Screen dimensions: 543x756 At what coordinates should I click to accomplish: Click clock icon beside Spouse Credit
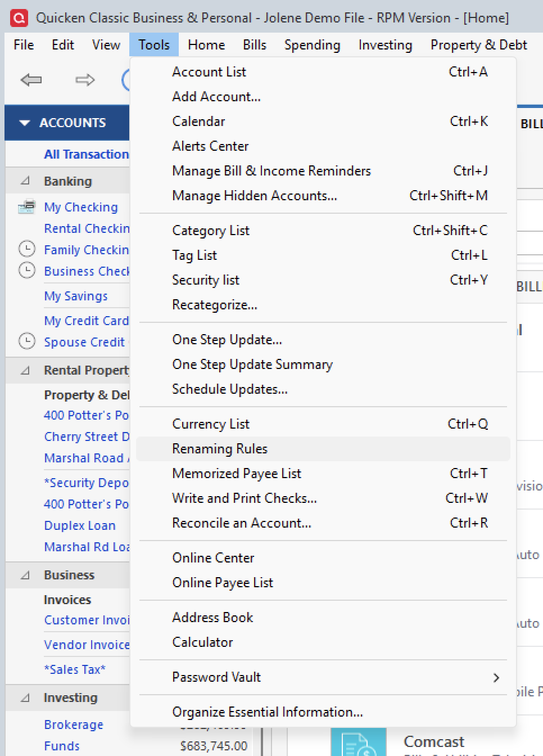tap(26, 341)
